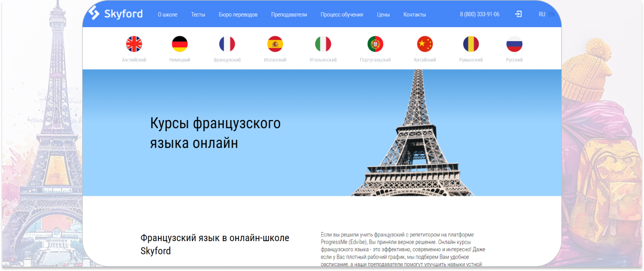Choose the Chinese flag icon
This screenshot has width=644, height=271.
click(425, 44)
